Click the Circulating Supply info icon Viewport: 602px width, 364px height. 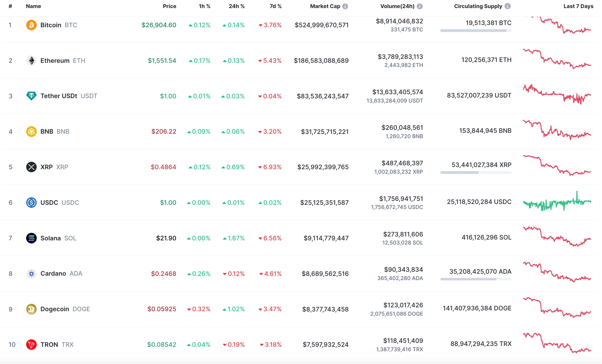(x=508, y=6)
